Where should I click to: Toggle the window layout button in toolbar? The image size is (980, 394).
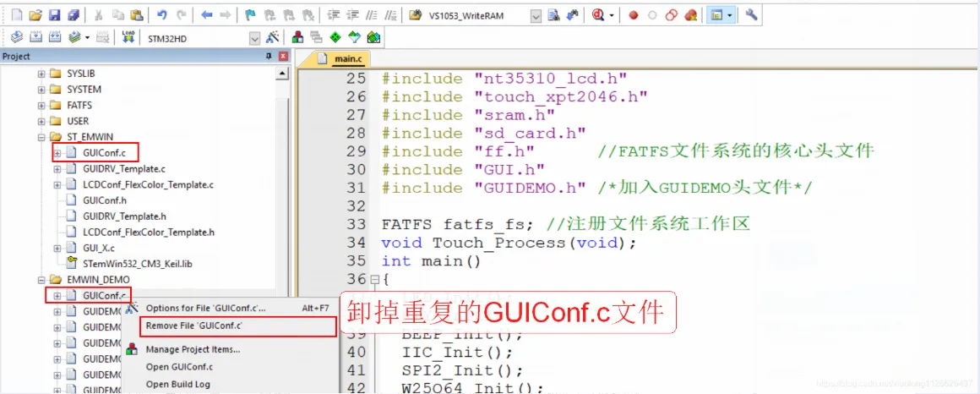(716, 15)
